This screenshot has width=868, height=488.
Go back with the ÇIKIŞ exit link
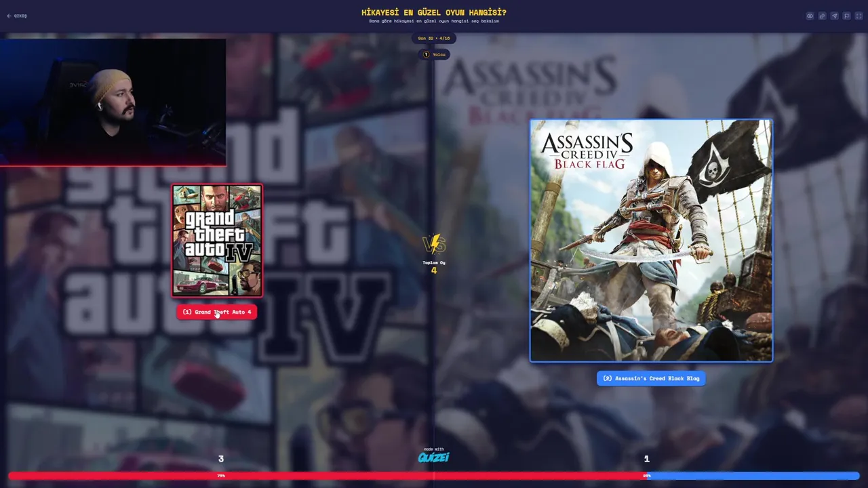(17, 16)
